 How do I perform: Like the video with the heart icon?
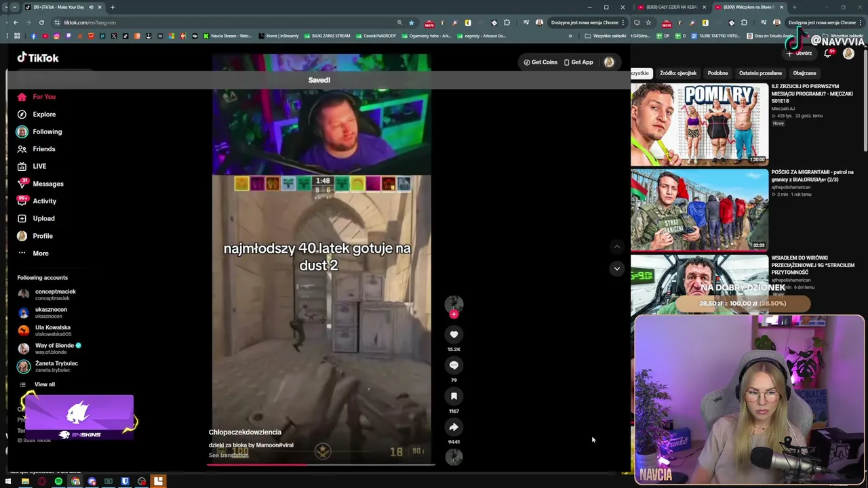[x=454, y=334]
